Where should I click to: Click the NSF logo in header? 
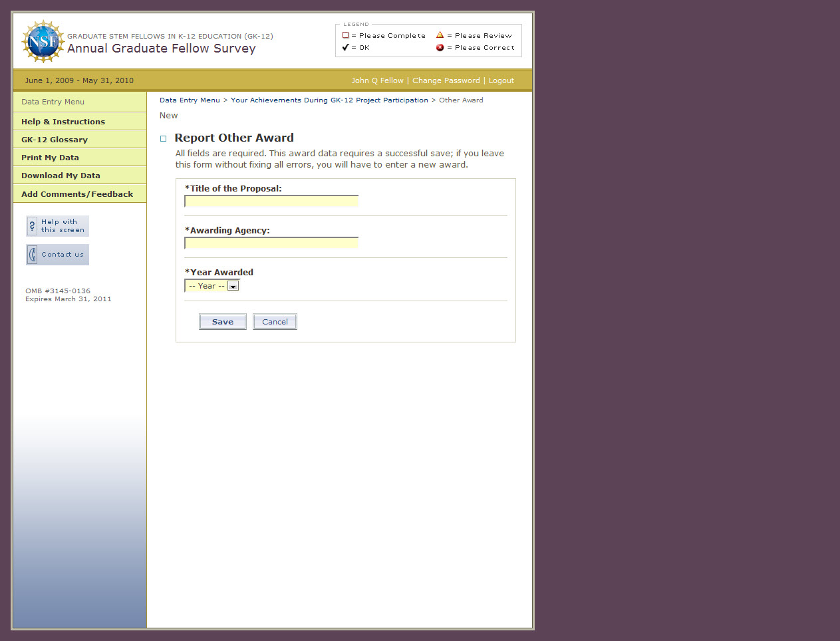coord(43,41)
